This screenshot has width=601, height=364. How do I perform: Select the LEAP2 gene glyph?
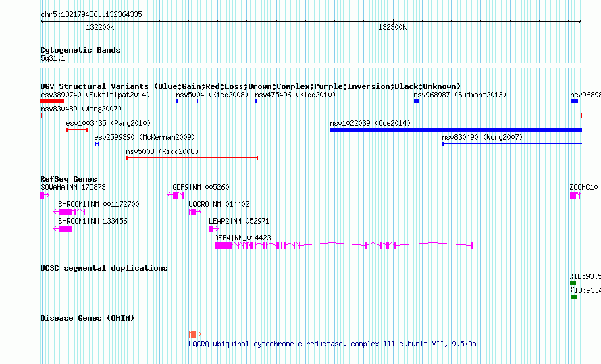(214, 229)
